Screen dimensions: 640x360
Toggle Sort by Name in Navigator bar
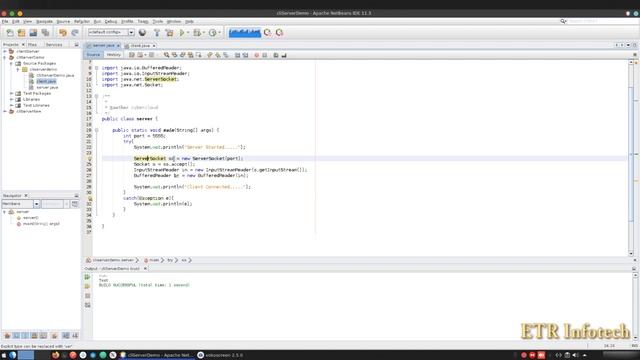point(66,336)
